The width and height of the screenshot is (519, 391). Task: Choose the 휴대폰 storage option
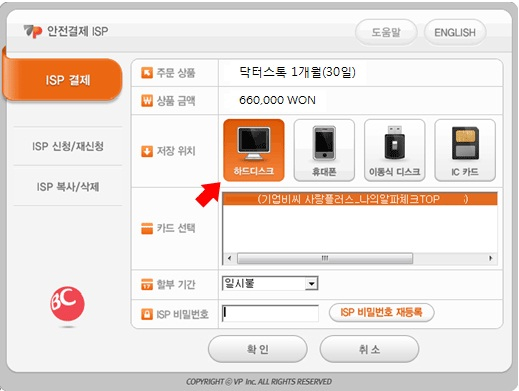tap(324, 150)
